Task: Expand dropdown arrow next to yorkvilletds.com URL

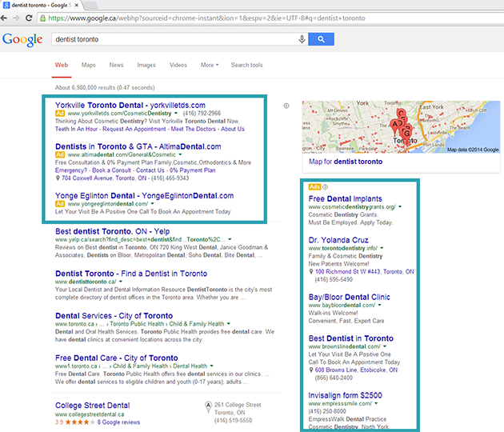Action: click(176, 113)
